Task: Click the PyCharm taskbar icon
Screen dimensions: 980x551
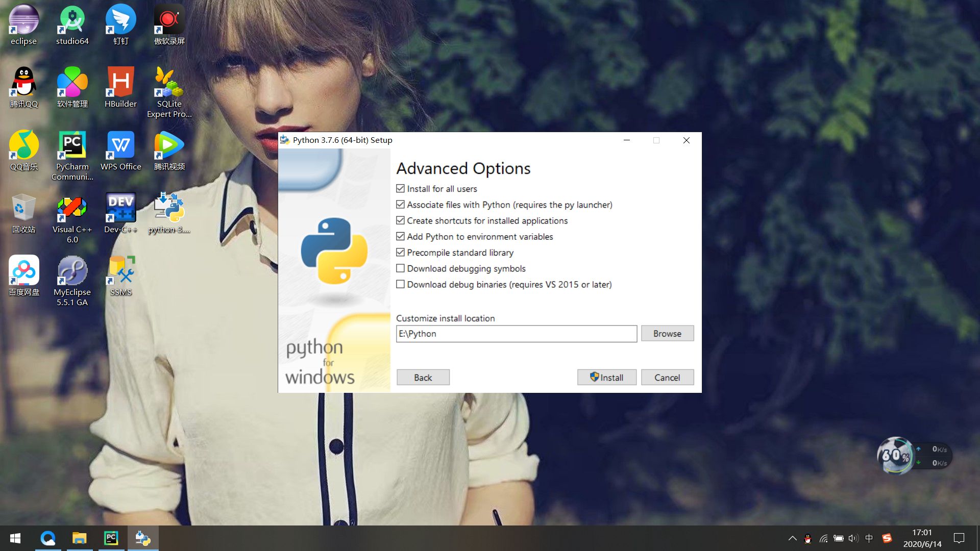Action: (111, 538)
